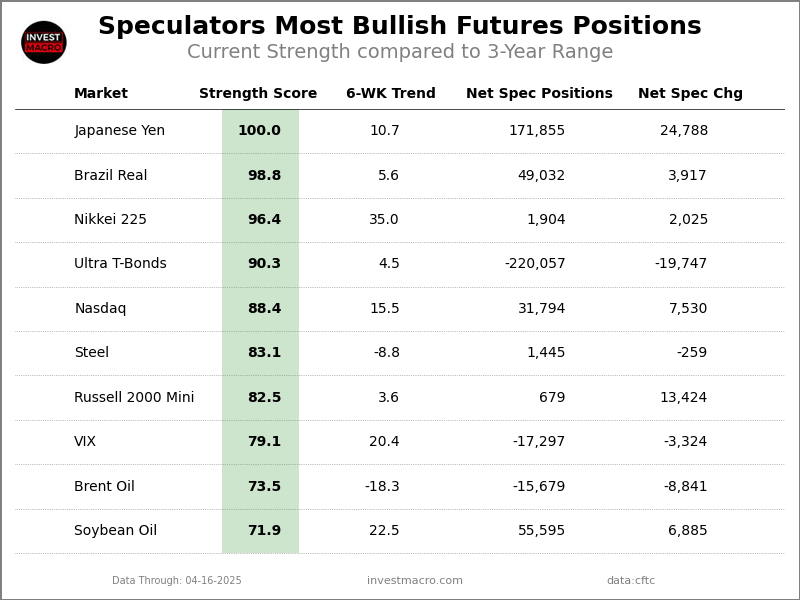The height and width of the screenshot is (600, 800).
Task: Click the Russell 2000 Mini label
Action: [x=134, y=398]
